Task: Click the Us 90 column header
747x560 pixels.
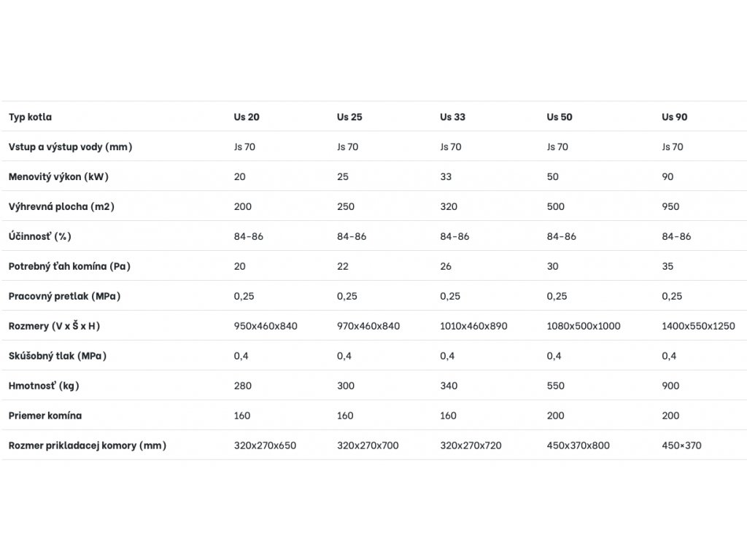Action: 674,117
